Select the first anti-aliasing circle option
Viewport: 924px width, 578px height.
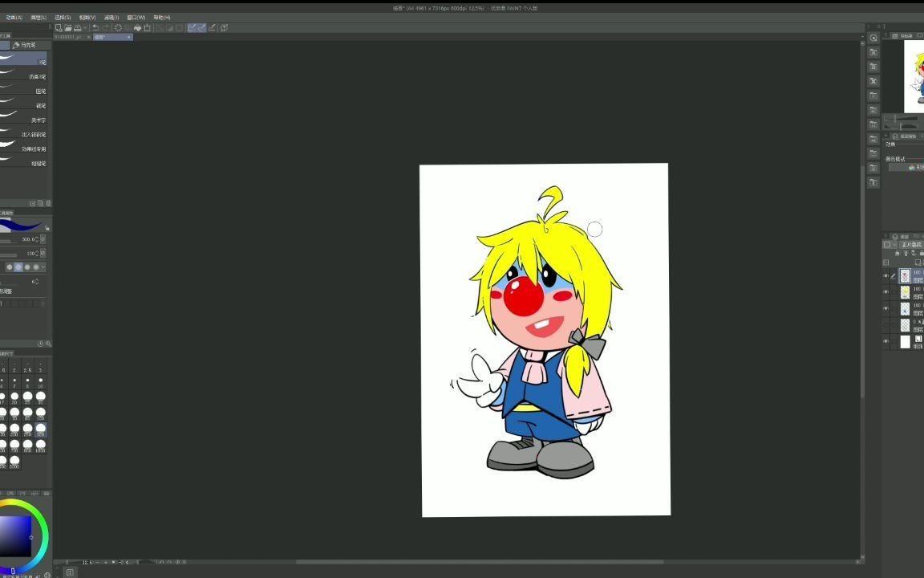click(10, 267)
